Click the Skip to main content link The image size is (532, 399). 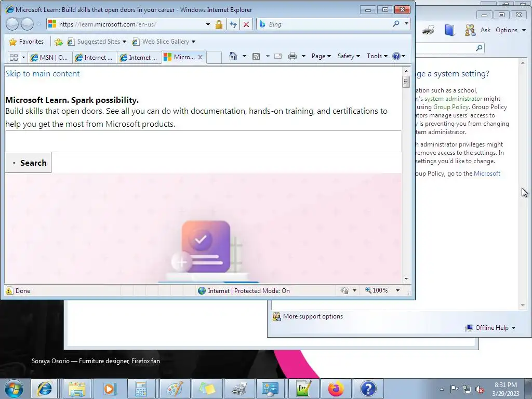pyautogui.click(x=43, y=74)
